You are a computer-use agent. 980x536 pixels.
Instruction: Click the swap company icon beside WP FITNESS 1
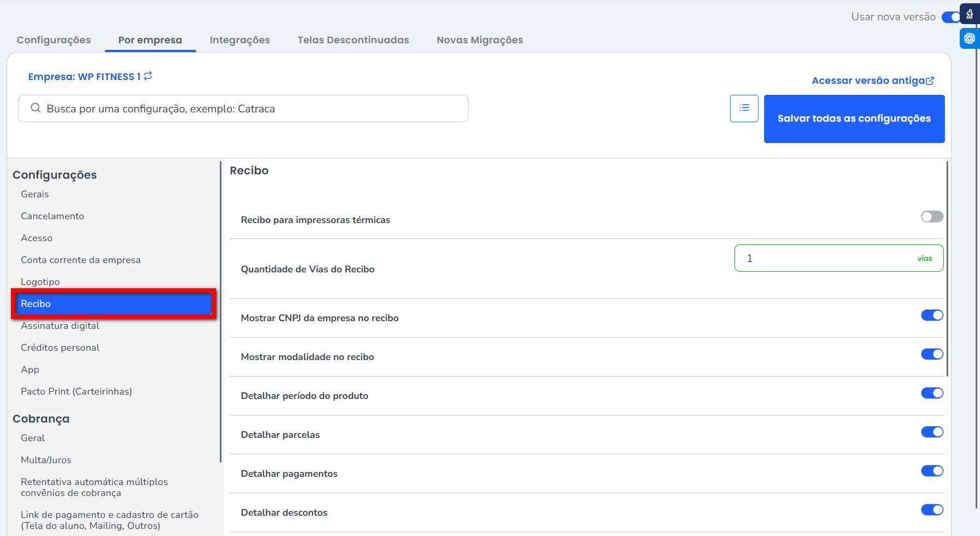148,76
